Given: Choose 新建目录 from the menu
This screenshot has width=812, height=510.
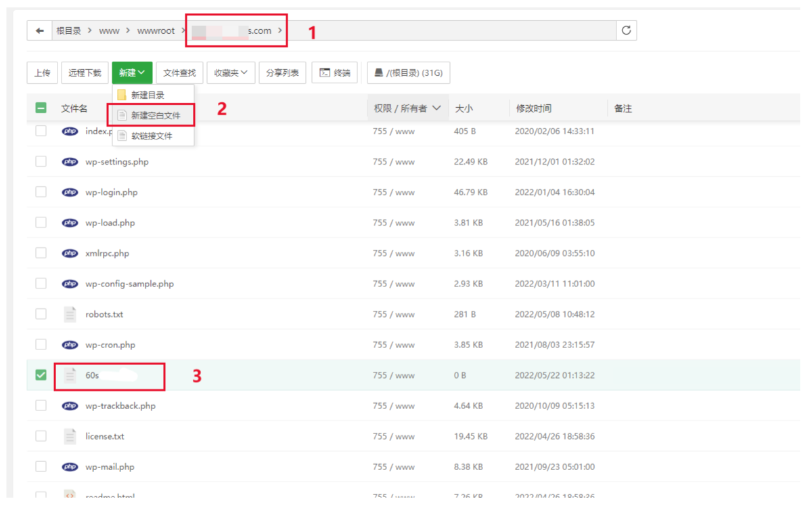Looking at the screenshot, I should 148,95.
